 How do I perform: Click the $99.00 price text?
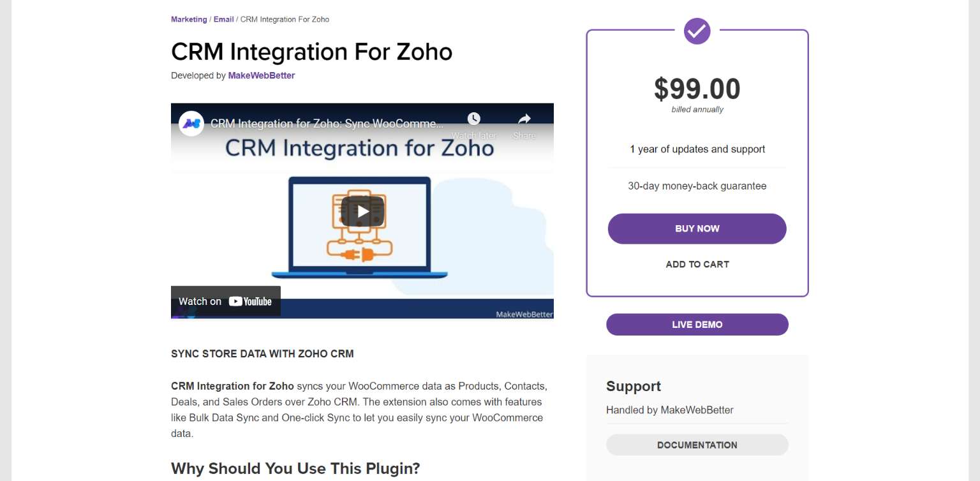697,89
